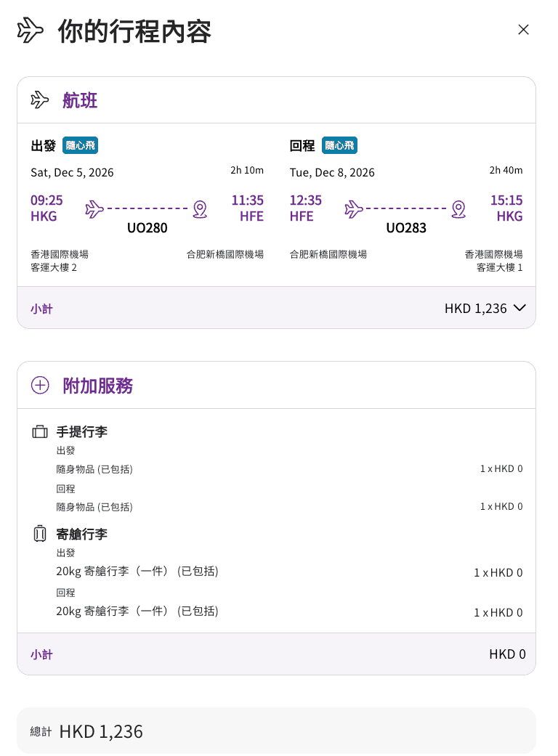Image resolution: width=558 pixels, height=756 pixels.
Task: Click the departure plane icon on UO280 route
Action: pyautogui.click(x=94, y=209)
